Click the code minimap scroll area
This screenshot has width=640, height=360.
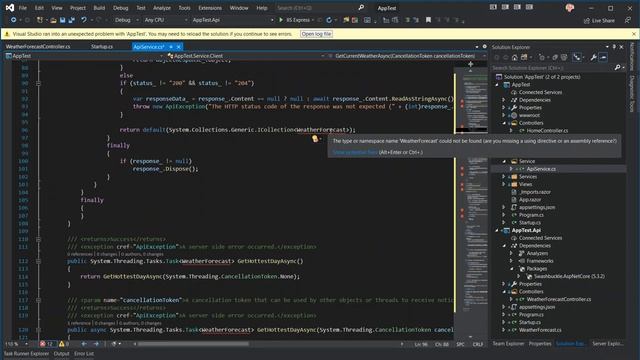[472, 204]
